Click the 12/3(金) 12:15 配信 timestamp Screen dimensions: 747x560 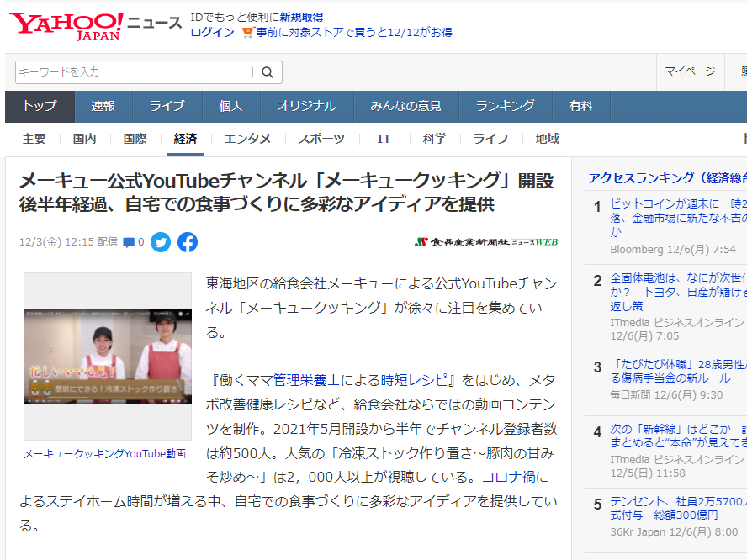click(68, 242)
